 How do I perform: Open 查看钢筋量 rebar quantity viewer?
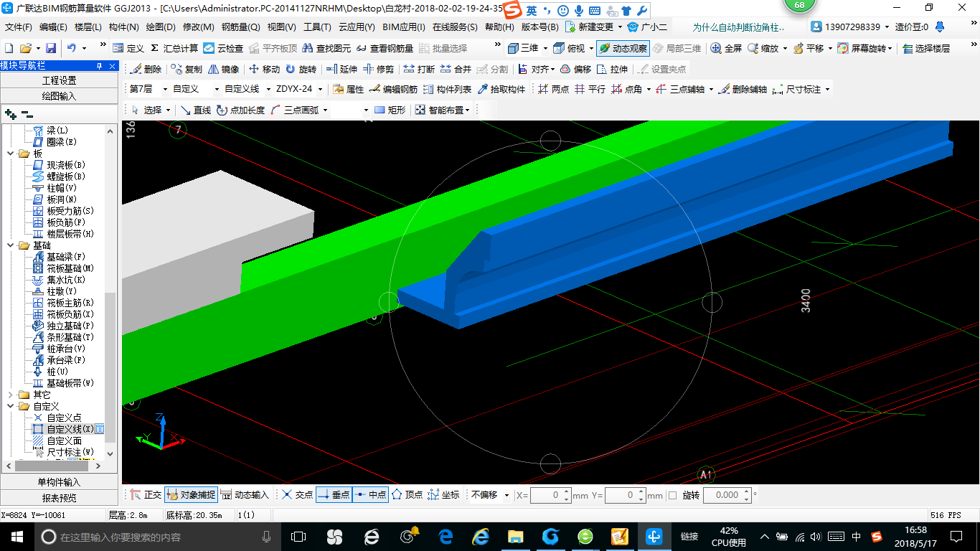(385, 48)
